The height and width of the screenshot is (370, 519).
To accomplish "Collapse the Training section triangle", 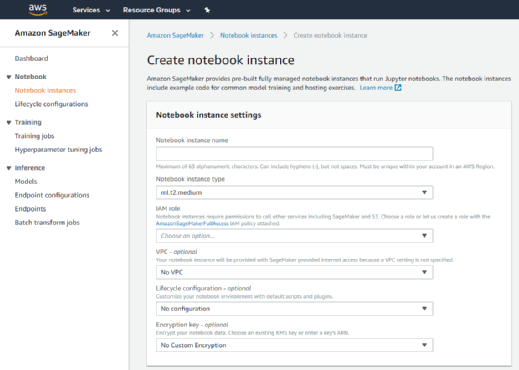I will (x=9, y=123).
